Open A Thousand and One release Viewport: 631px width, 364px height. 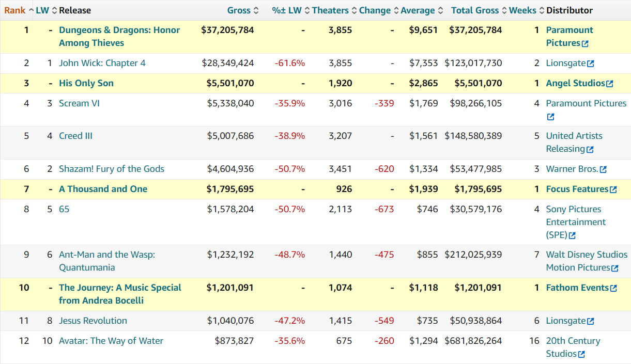click(103, 189)
